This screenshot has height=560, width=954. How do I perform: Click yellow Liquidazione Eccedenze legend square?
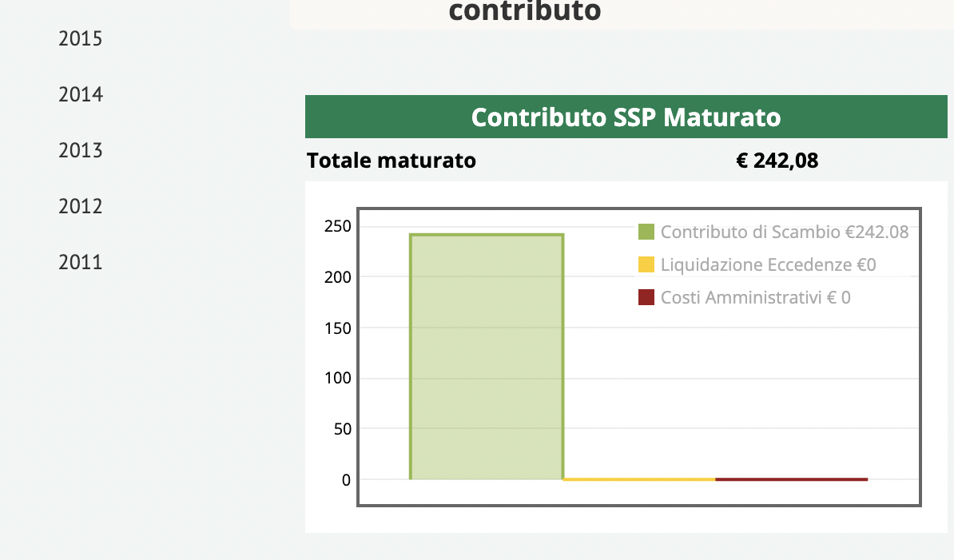646,264
